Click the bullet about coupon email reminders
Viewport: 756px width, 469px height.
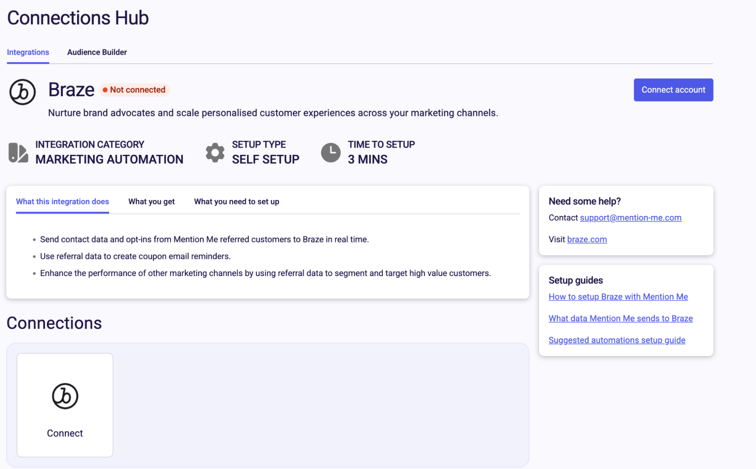coord(135,256)
